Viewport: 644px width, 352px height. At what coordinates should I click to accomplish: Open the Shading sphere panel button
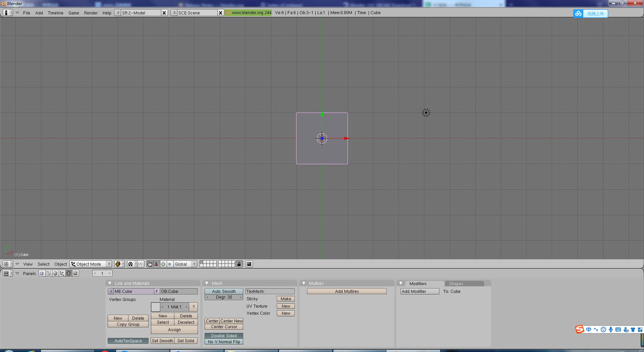click(55, 273)
